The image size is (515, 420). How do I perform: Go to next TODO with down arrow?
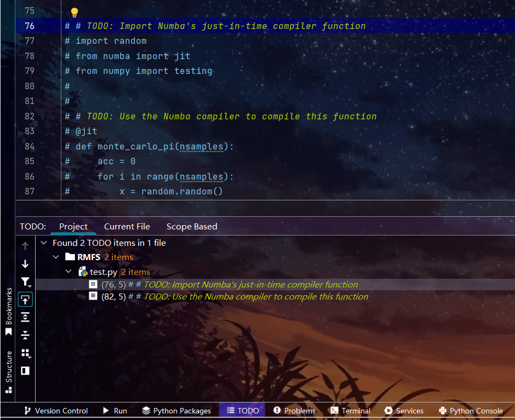click(25, 264)
